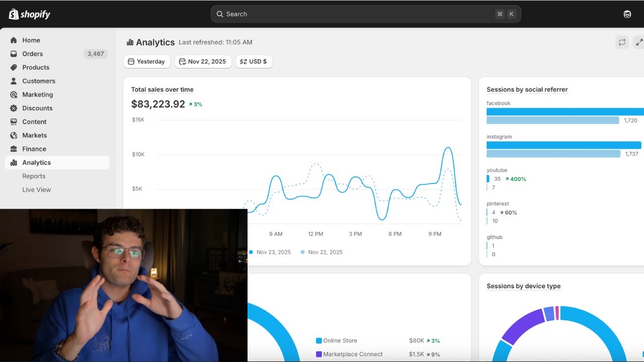Click the 3% sales increase indicator

point(195,104)
